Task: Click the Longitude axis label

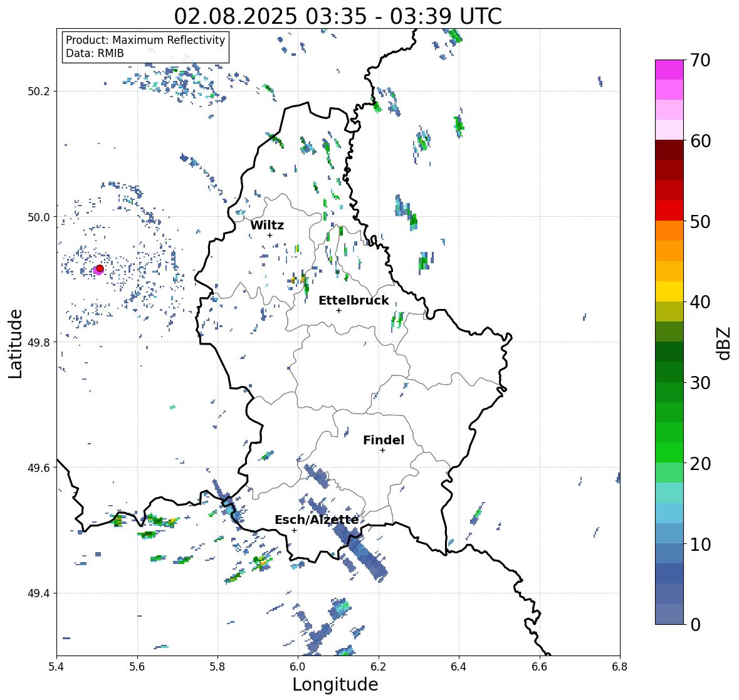Action: point(335,684)
